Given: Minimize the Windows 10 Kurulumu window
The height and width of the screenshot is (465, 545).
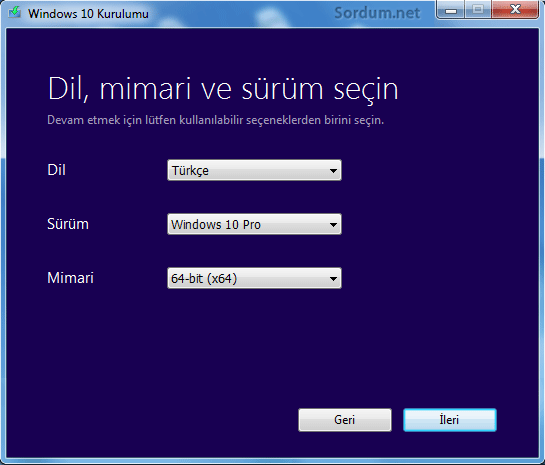Looking at the screenshot, I should coord(451,10).
